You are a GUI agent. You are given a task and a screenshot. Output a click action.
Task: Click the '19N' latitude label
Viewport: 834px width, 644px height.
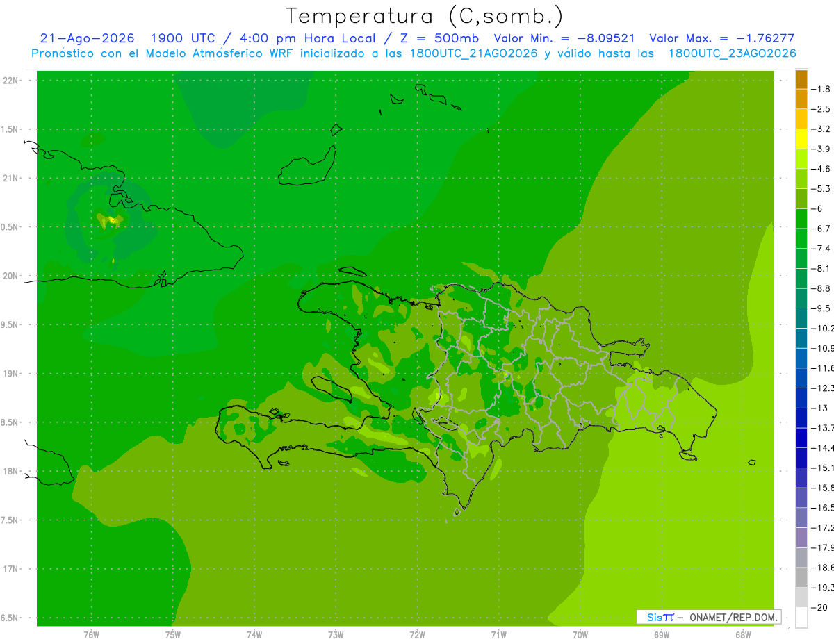12,374
